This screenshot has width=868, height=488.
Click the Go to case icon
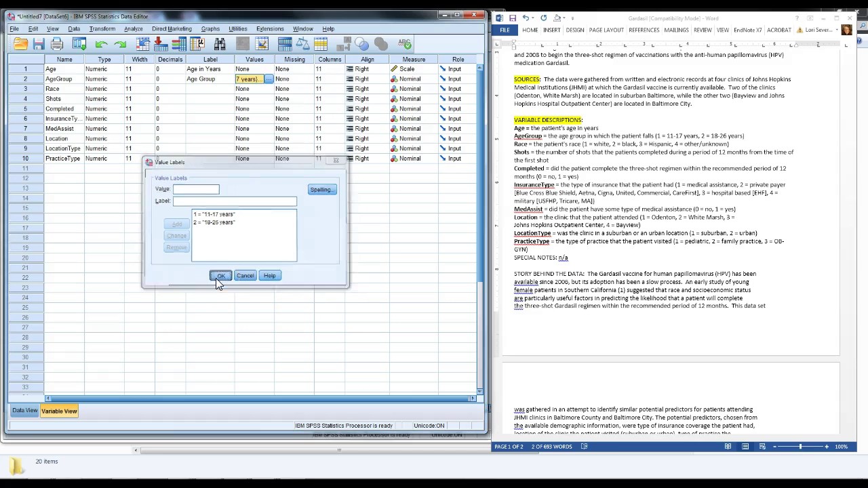(142, 44)
